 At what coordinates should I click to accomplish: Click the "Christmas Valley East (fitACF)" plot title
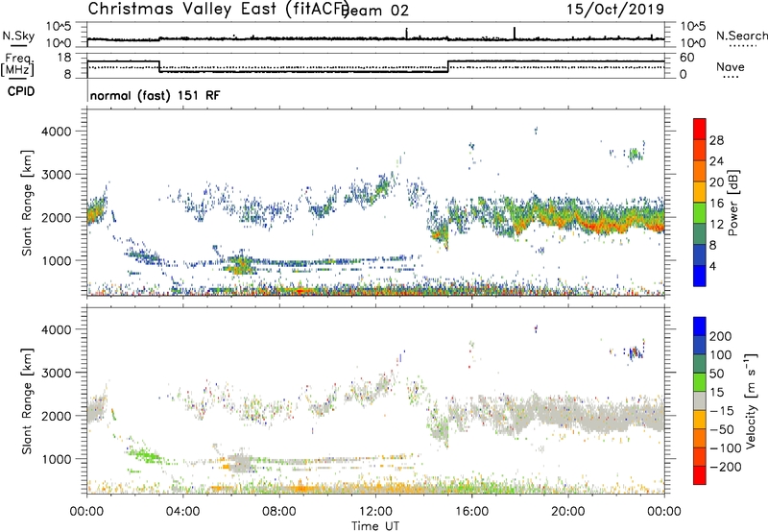tap(218, 9)
